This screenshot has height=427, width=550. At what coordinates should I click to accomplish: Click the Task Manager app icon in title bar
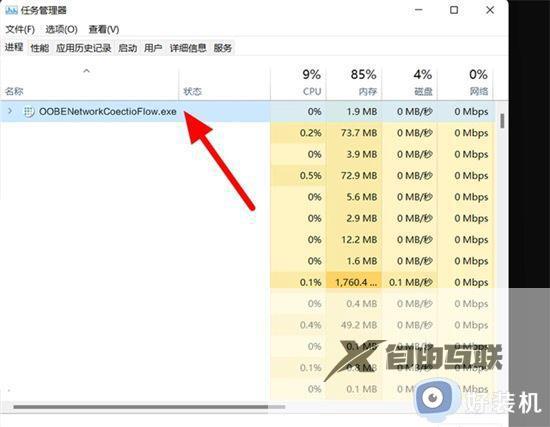(x=11, y=10)
